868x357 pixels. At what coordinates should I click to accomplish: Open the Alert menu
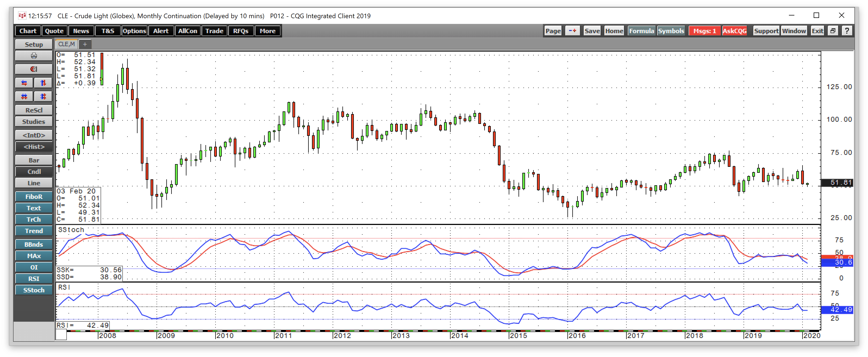161,31
